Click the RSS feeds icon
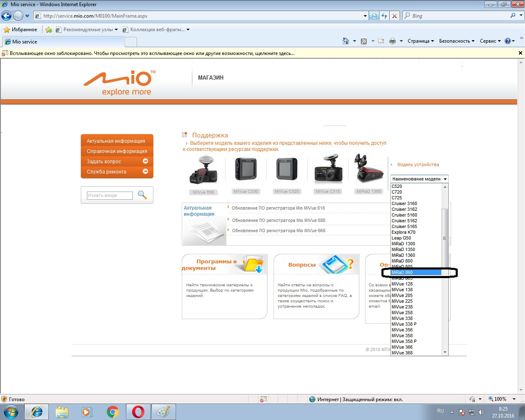Viewport: 525px width, 420px height. pos(364,41)
